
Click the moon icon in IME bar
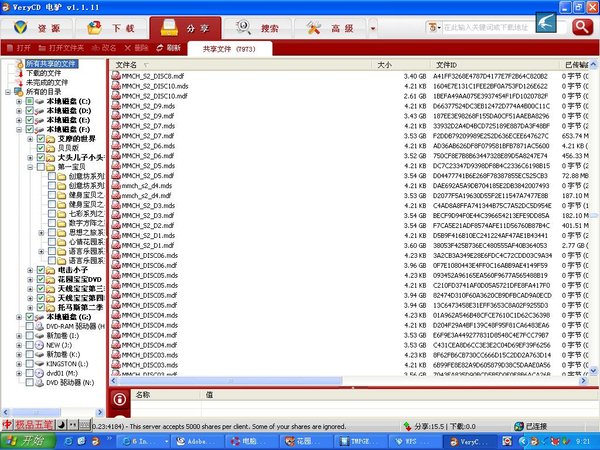(62, 424)
